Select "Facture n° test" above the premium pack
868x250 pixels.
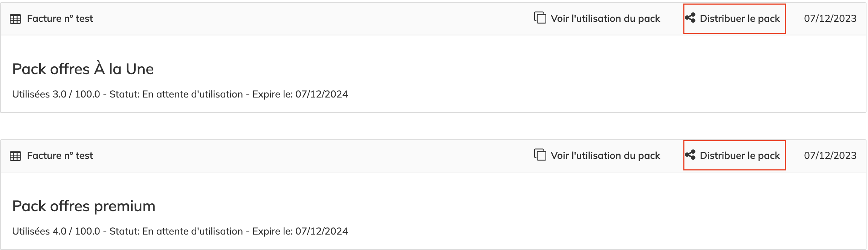pos(60,155)
